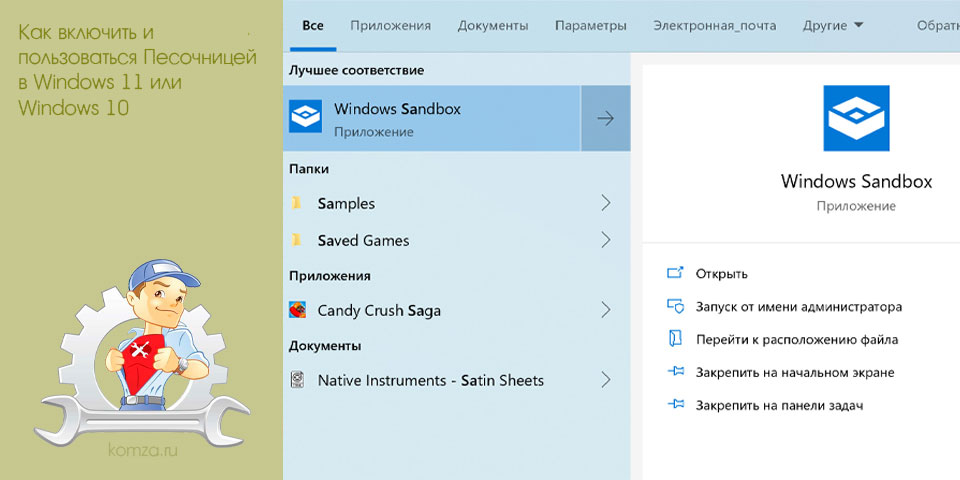The width and height of the screenshot is (960, 480).
Task: Click the Лучшее соответствие header
Action: 356,70
